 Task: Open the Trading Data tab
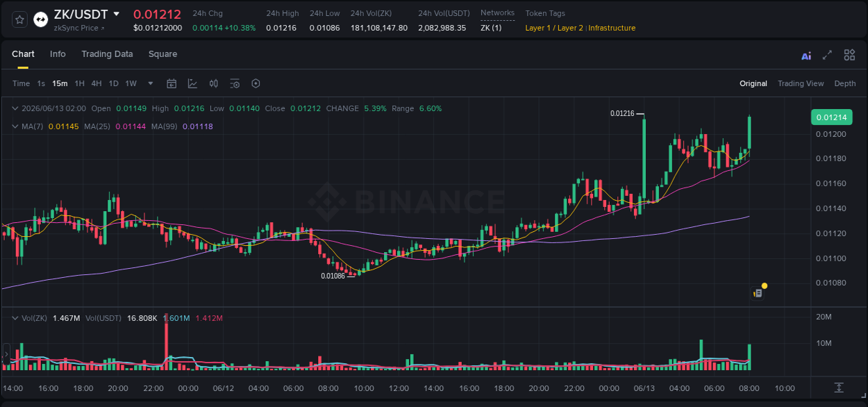pyautogui.click(x=107, y=54)
